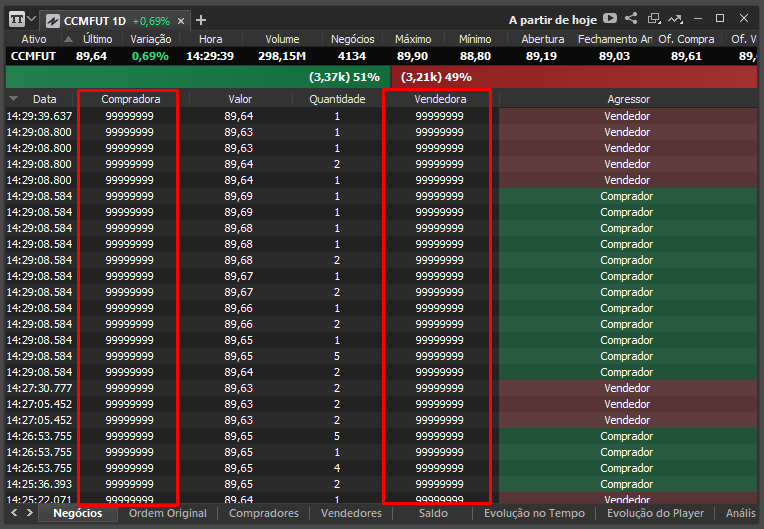
Task: Click the Fechamento Ar column header
Action: (614, 39)
